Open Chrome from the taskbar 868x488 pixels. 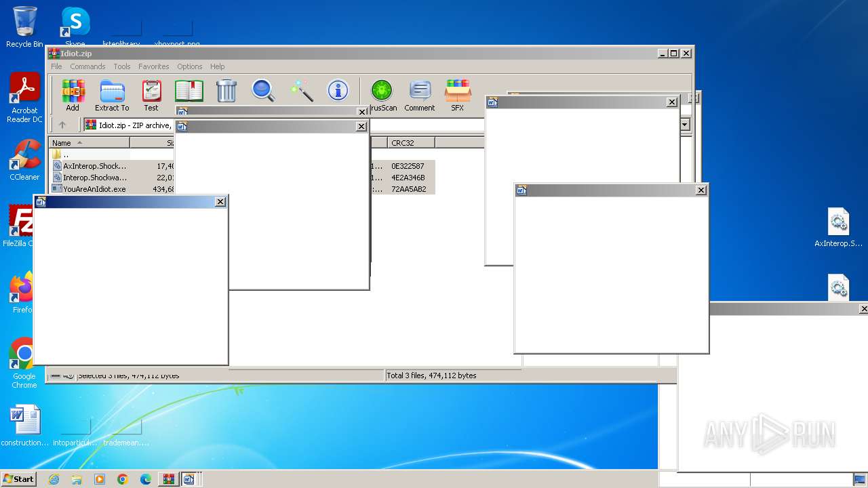coord(123,479)
